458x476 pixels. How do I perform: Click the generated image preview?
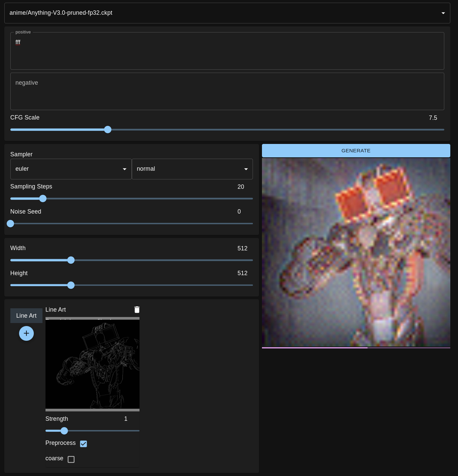pyautogui.click(x=356, y=252)
